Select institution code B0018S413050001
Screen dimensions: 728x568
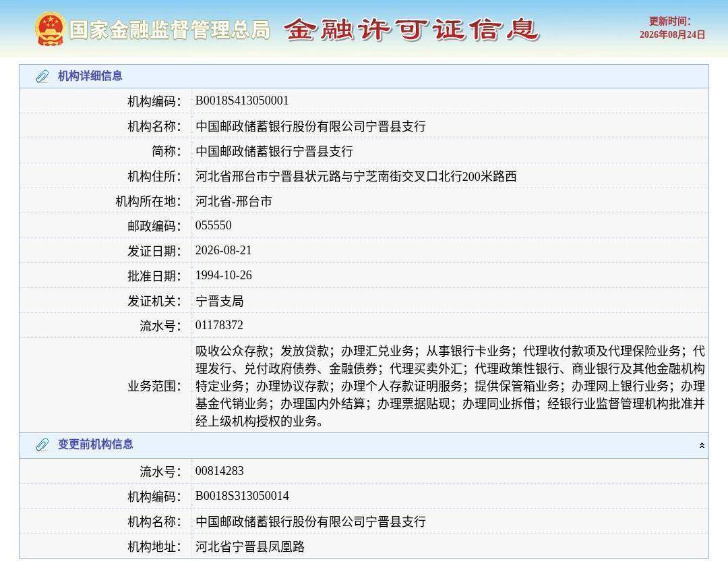(x=242, y=101)
